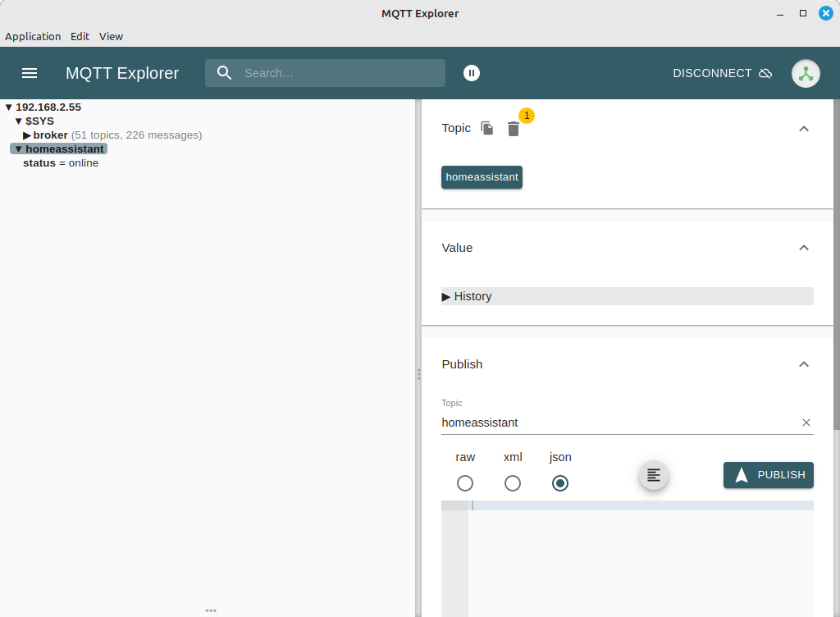Click into the payload editor area
Viewport: 840px width, 617px height.
641,559
